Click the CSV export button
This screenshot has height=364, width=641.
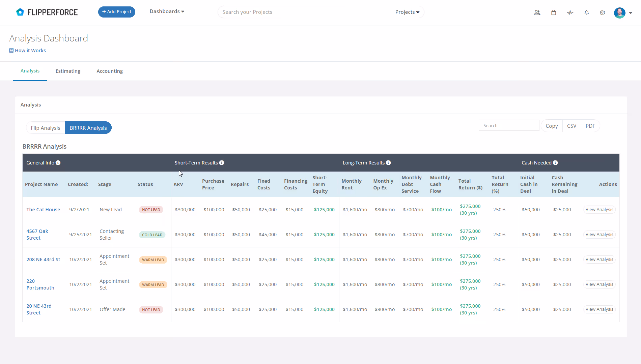click(572, 126)
